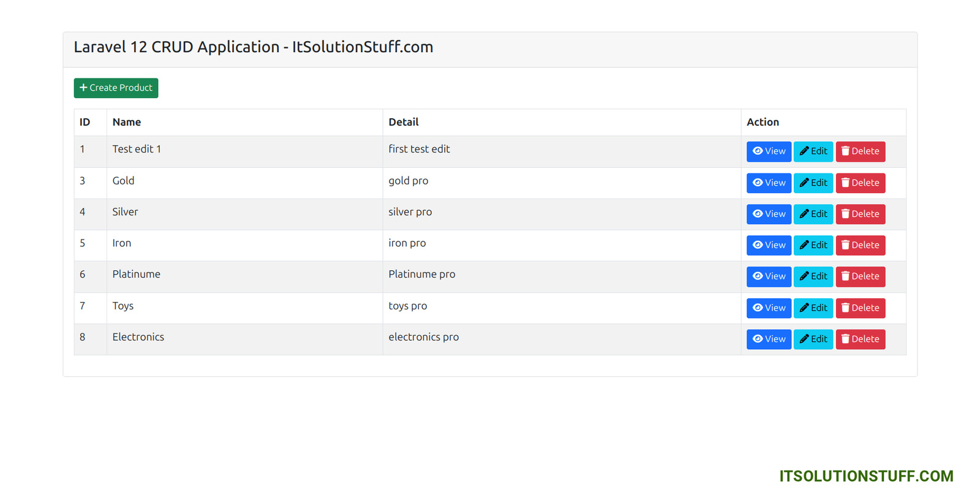Click pencil icon in Gold row
Screen dimensions: 980x492
[804, 183]
